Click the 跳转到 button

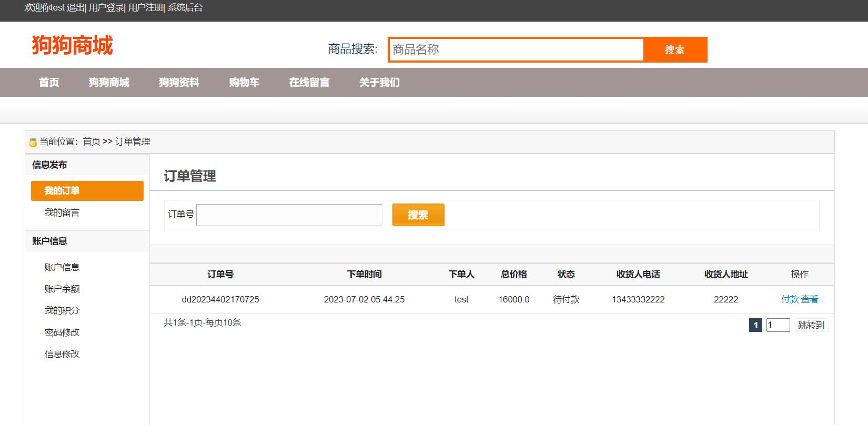click(x=811, y=325)
